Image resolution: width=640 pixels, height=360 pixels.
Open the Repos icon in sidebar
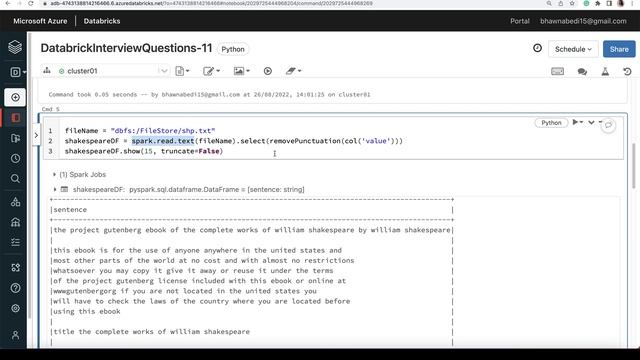pos(16,138)
